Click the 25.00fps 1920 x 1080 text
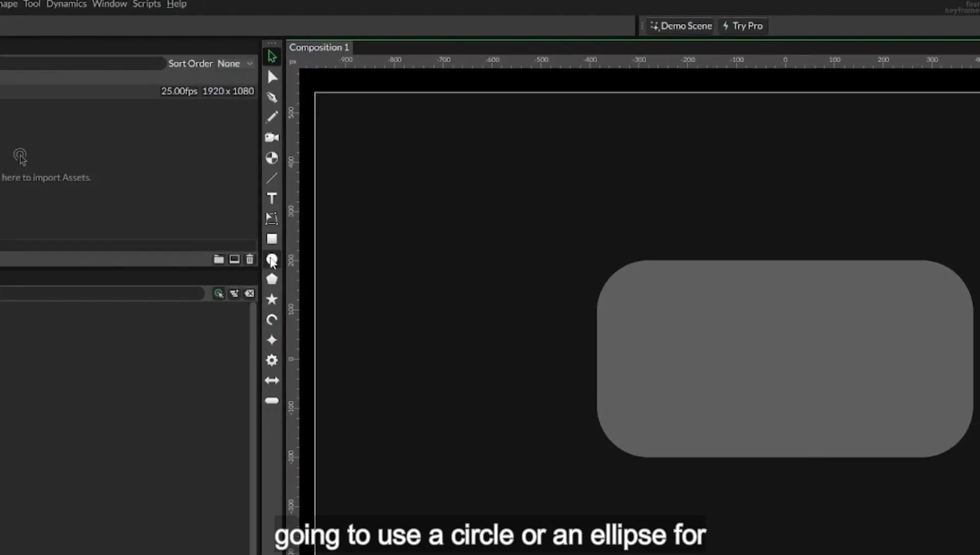Screen dimensions: 980x555 (x=207, y=91)
